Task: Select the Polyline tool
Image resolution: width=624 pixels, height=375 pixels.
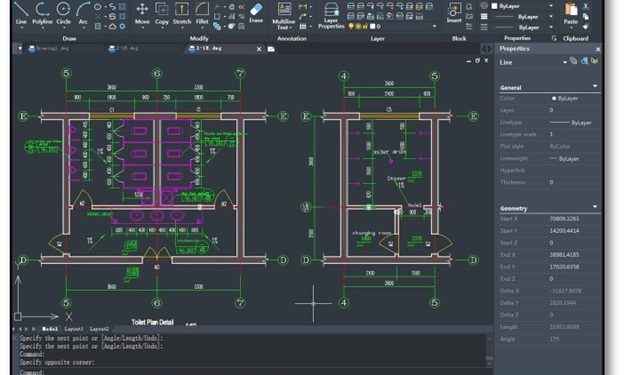Action: tap(42, 13)
